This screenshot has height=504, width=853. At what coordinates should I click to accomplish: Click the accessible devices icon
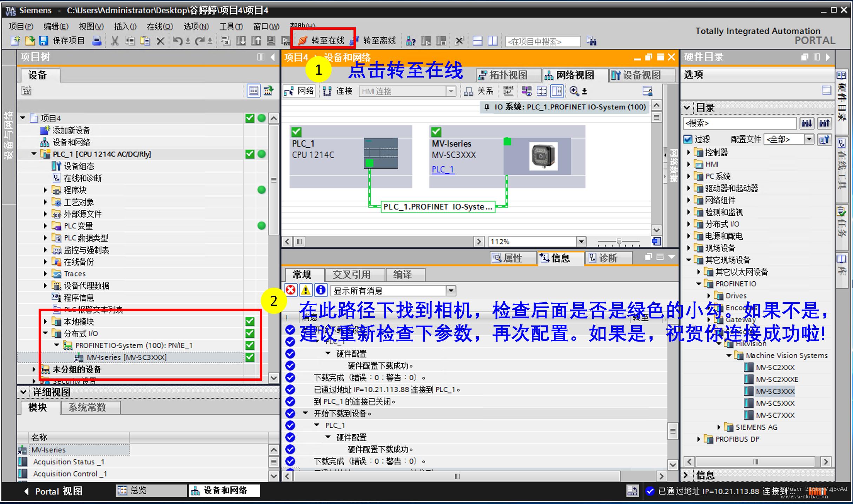click(x=410, y=41)
